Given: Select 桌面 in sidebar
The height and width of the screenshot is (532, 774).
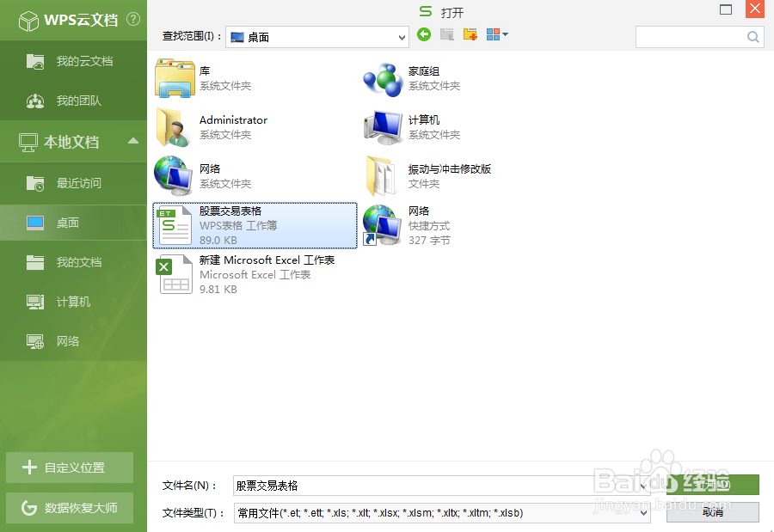Looking at the screenshot, I should tap(74, 223).
